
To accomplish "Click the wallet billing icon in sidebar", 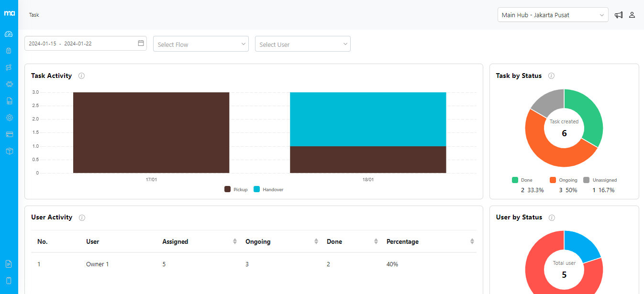I will (9, 134).
